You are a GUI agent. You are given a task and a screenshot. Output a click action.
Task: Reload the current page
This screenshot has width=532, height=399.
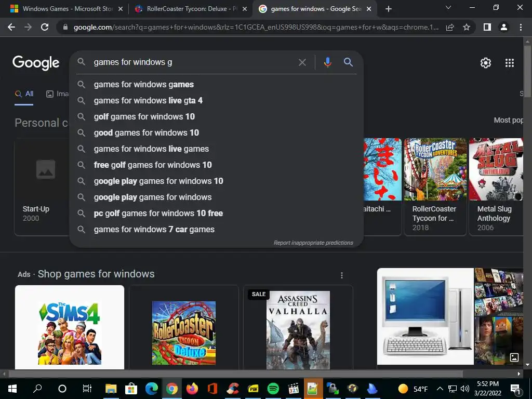pos(45,27)
